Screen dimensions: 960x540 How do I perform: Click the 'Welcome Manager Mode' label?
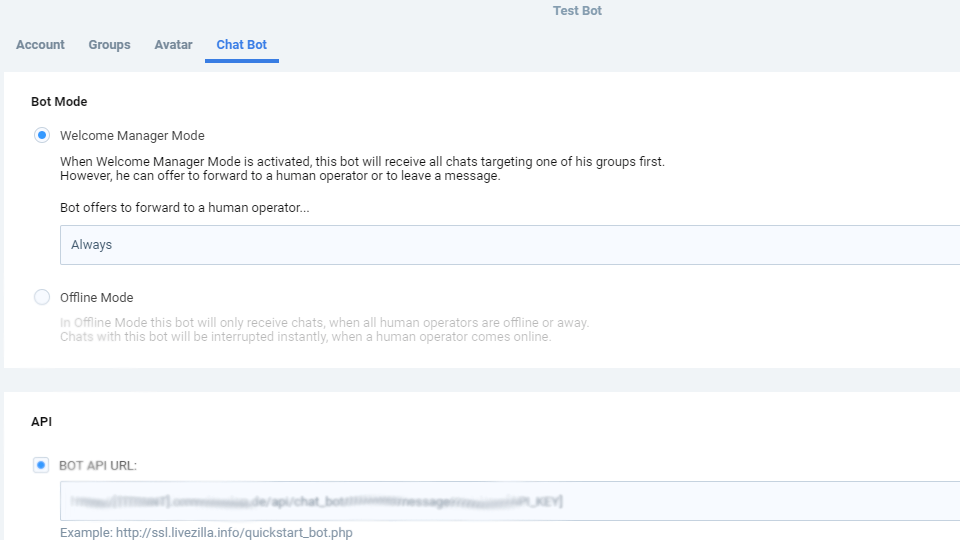pyautogui.click(x=132, y=135)
